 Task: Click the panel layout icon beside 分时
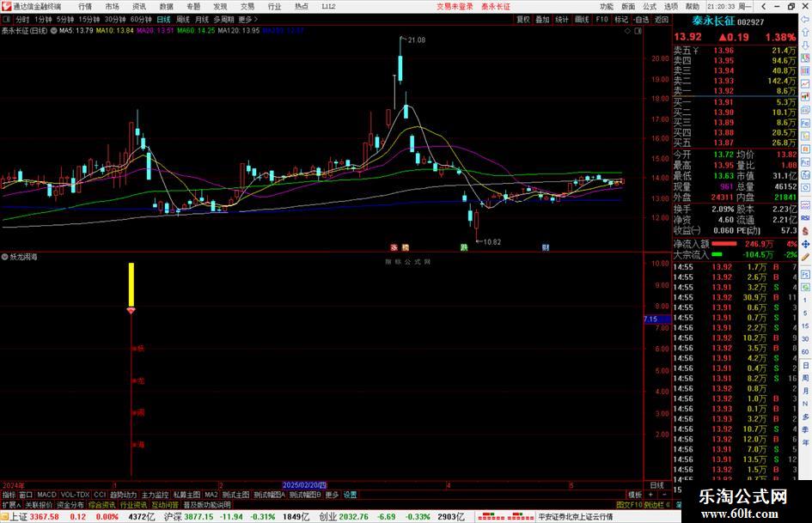tap(7, 20)
